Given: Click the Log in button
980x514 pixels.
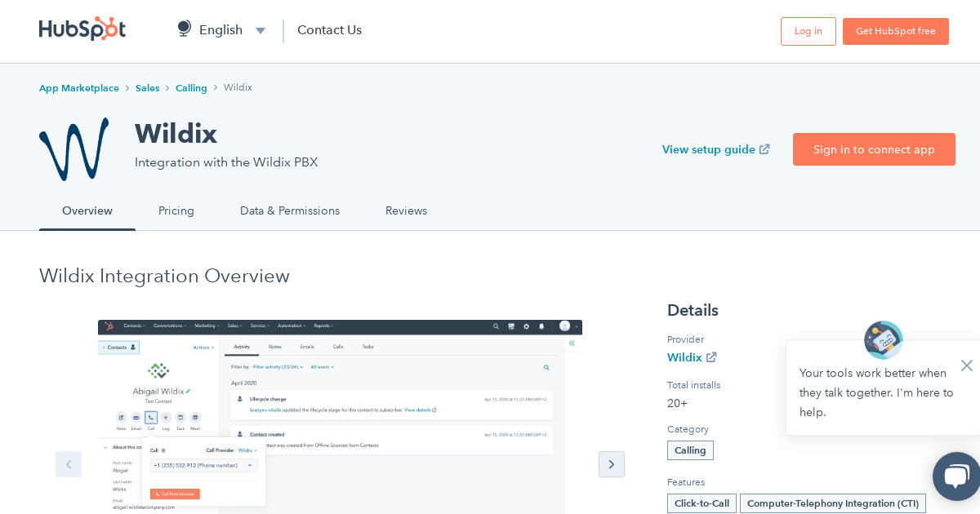Looking at the screenshot, I should coord(808,31).
